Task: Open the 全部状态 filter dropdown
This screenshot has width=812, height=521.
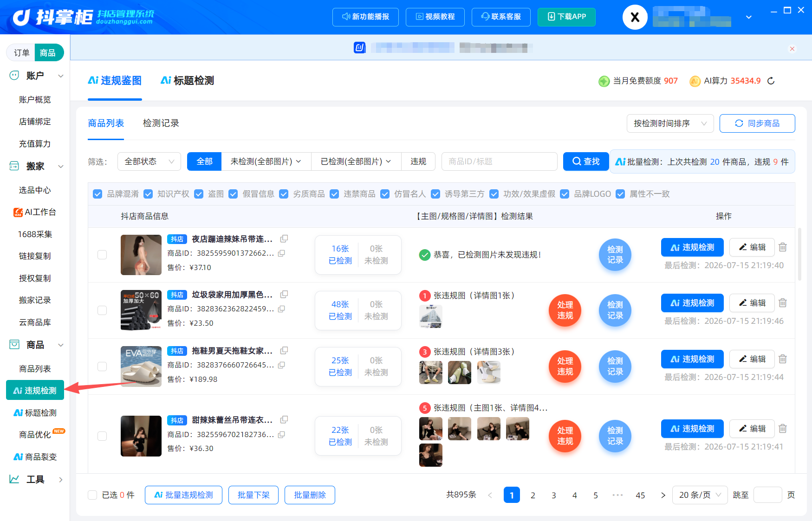Action: pyautogui.click(x=149, y=161)
